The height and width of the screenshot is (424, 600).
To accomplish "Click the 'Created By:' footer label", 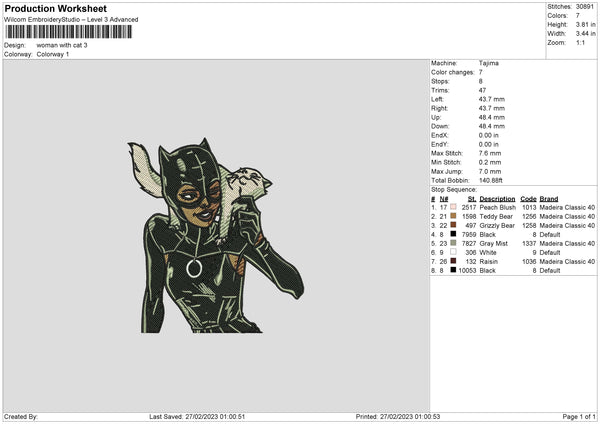I will [21, 417].
